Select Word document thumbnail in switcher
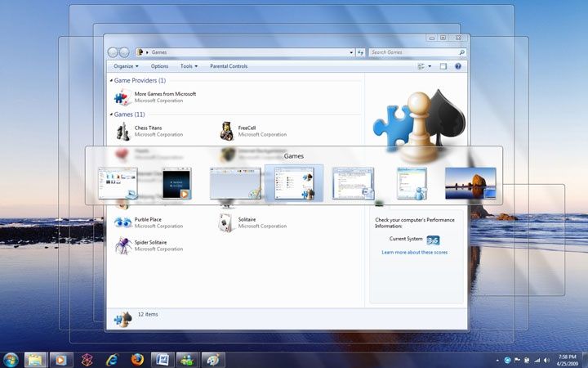 pos(353,183)
